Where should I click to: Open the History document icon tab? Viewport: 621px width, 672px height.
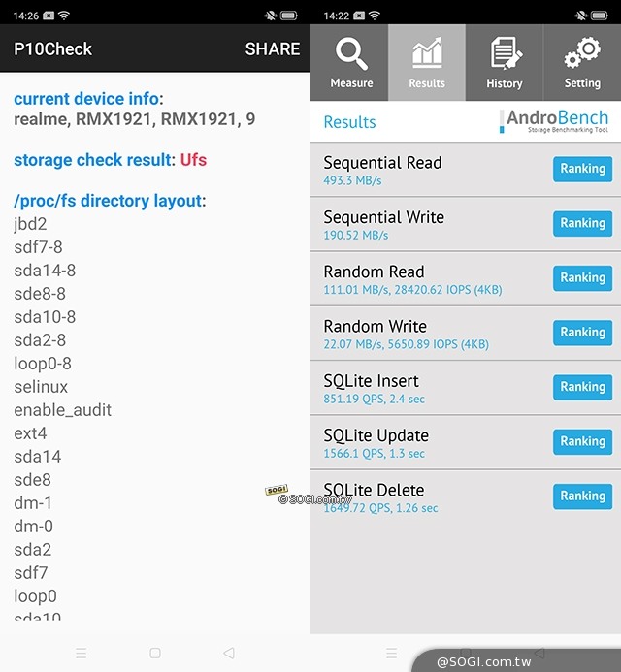(505, 63)
